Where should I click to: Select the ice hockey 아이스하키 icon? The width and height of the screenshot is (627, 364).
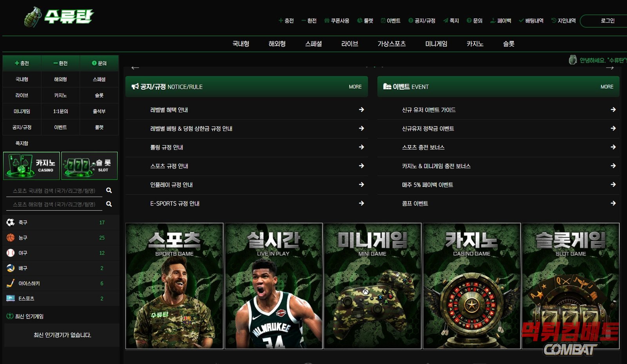pyautogui.click(x=11, y=283)
